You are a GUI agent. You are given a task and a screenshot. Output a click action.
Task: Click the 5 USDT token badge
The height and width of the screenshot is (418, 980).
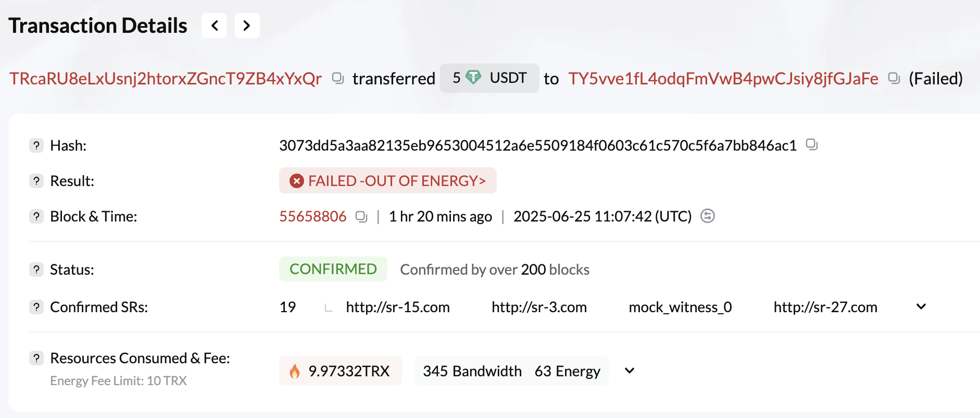(489, 78)
